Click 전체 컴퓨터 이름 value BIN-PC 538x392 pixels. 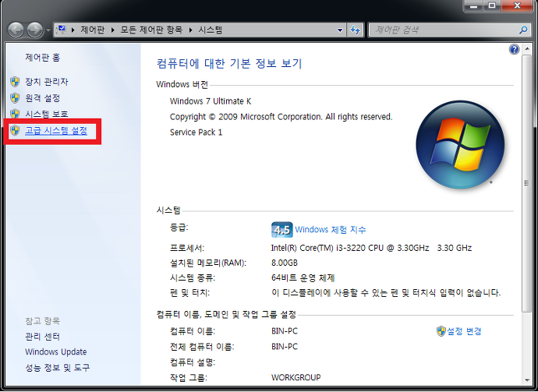[x=285, y=347]
